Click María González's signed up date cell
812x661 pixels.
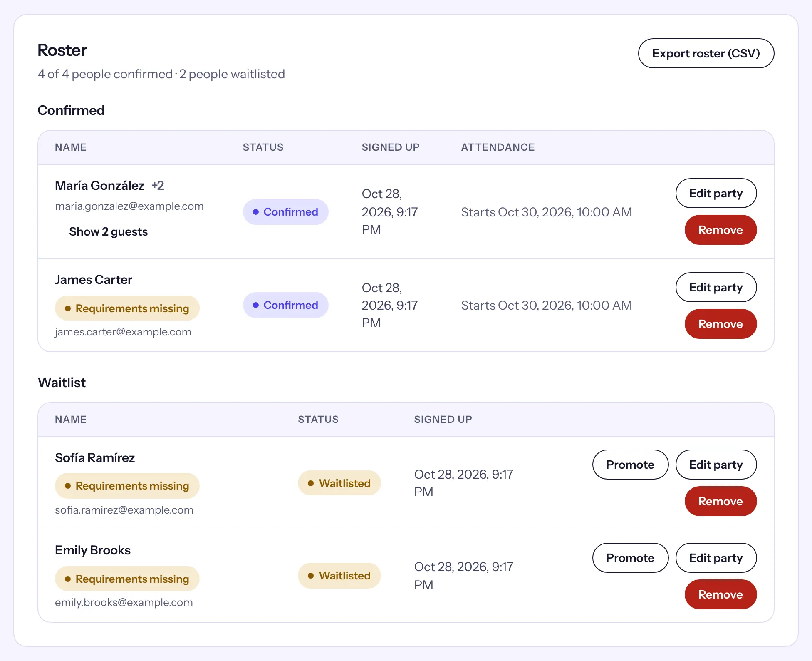click(x=390, y=211)
